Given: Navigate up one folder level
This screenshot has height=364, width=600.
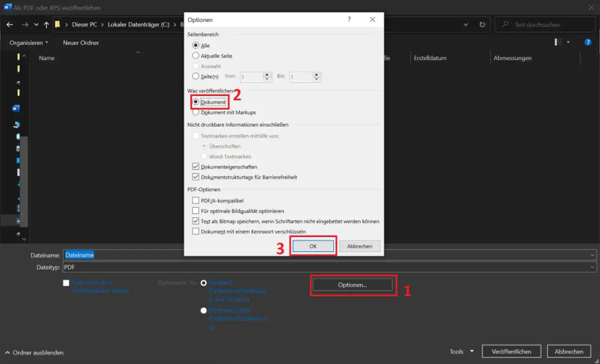Looking at the screenshot, I should click(x=46, y=24).
